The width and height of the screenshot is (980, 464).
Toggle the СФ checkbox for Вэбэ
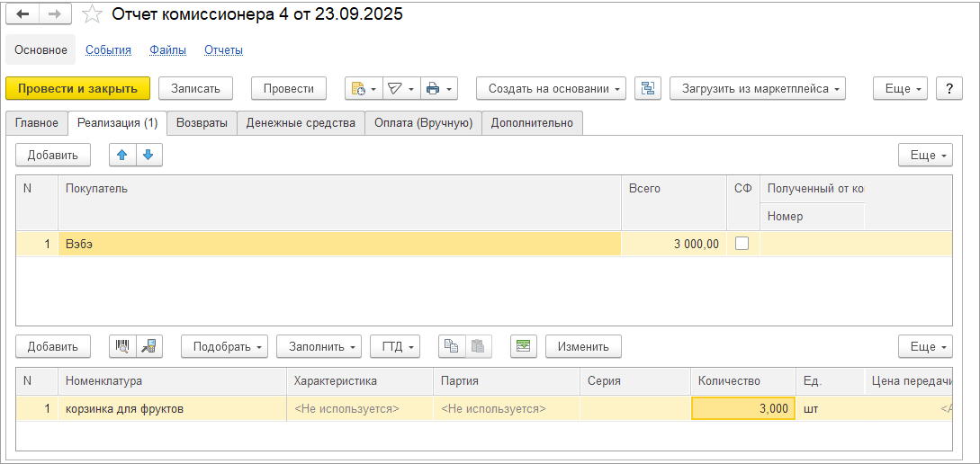742,244
